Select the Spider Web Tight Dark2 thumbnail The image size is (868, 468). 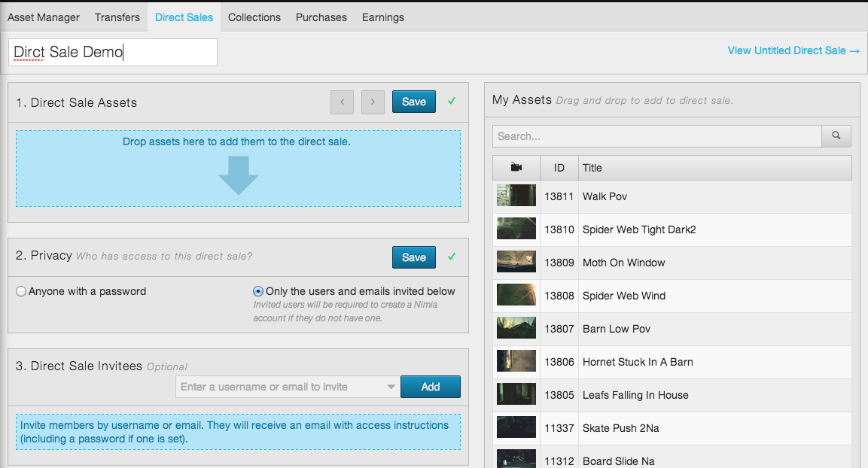(x=516, y=229)
